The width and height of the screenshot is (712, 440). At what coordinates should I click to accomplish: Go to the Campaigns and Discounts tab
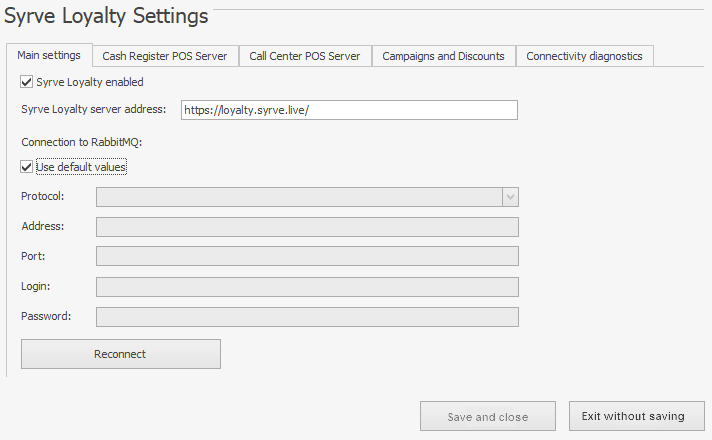tap(443, 56)
